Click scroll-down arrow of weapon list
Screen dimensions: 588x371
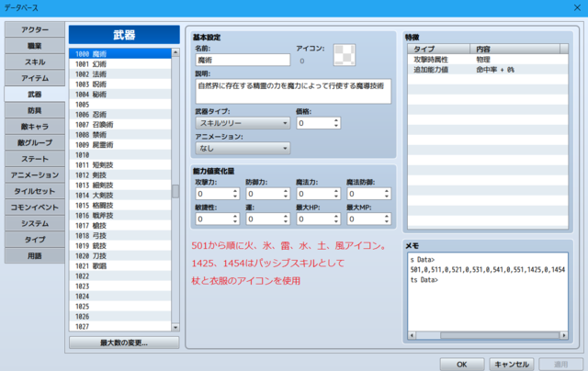[x=175, y=327]
